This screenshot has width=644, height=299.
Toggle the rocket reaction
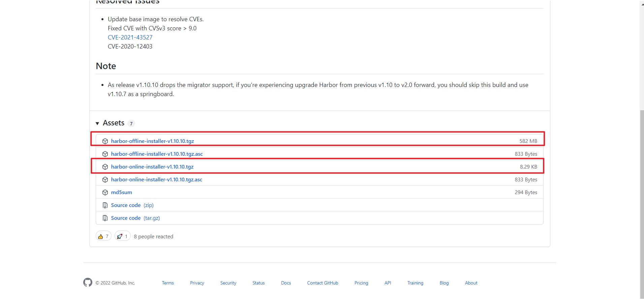[123, 236]
